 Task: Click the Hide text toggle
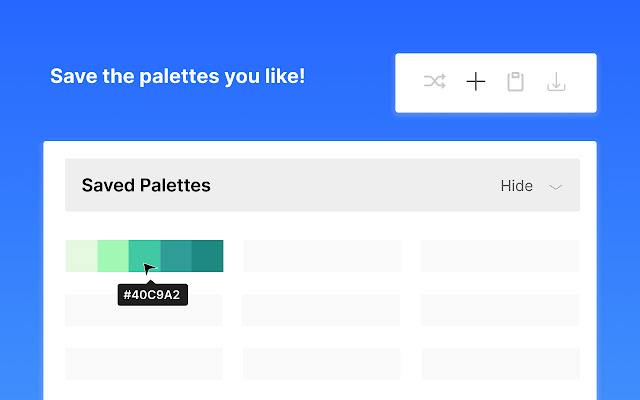(516, 186)
